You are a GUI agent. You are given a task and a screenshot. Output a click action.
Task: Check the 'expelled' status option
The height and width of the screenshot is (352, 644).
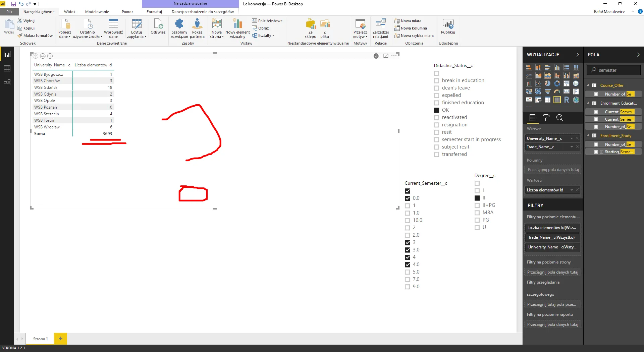point(436,96)
